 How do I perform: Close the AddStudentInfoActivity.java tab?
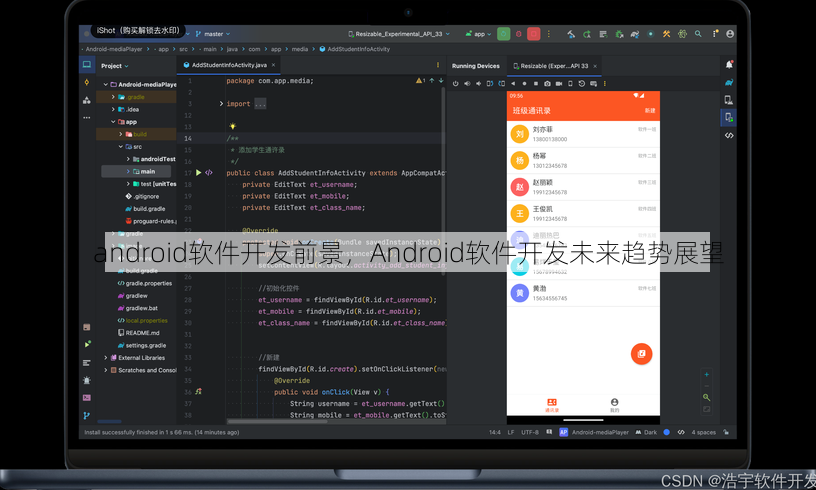click(273, 65)
